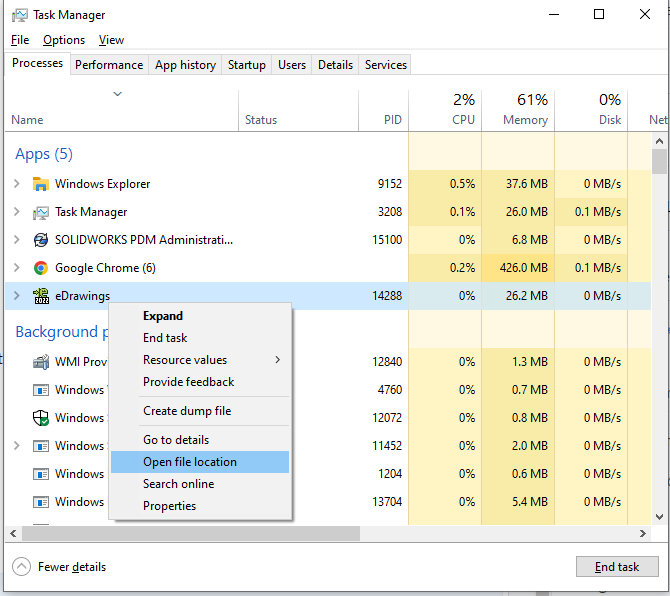
Task: Click the Windows Explorer folder icon
Action: [x=41, y=184]
